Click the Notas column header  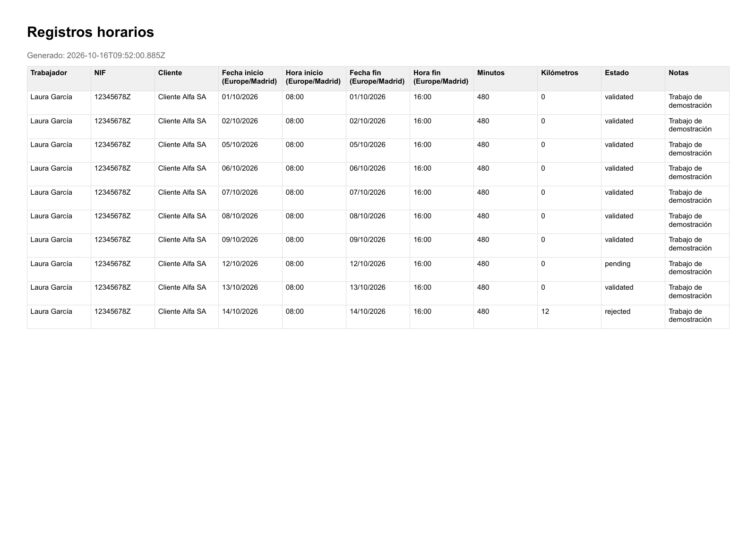(697, 78)
